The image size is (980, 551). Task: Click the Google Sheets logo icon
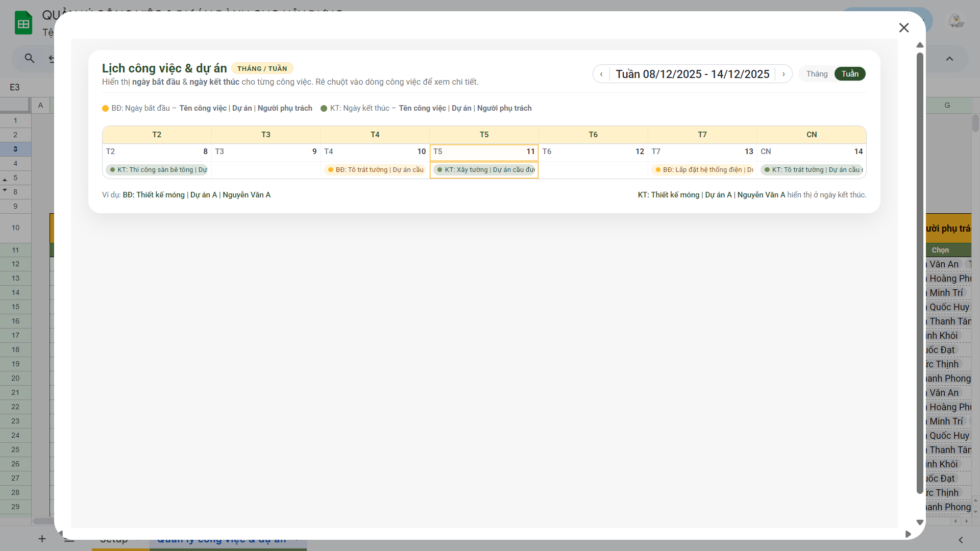click(23, 23)
